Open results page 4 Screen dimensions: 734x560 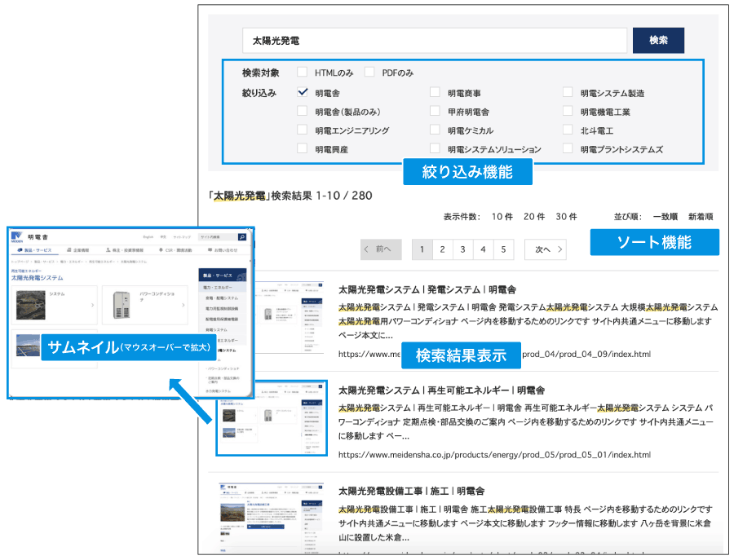[x=483, y=249]
